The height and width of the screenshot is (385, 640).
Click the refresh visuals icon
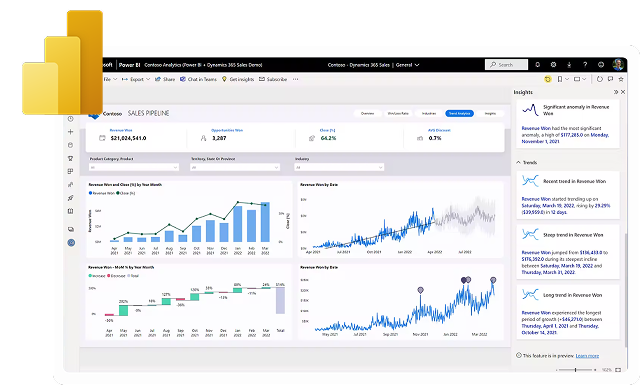600,79
